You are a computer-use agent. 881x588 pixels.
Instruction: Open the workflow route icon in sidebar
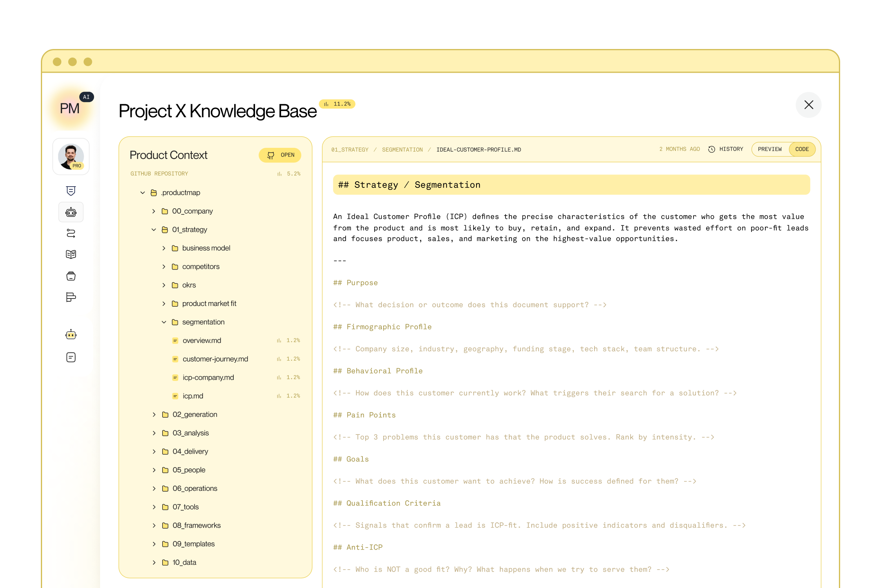[71, 234]
